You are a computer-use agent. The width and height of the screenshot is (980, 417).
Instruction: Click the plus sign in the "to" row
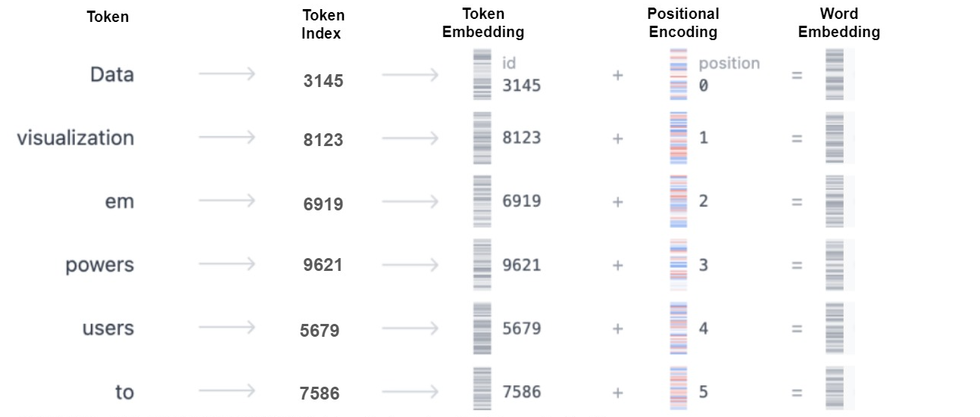618,393
